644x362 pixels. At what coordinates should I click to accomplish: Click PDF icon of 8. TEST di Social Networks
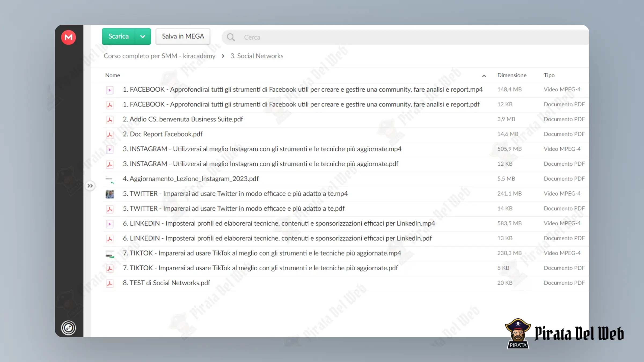[x=109, y=283]
